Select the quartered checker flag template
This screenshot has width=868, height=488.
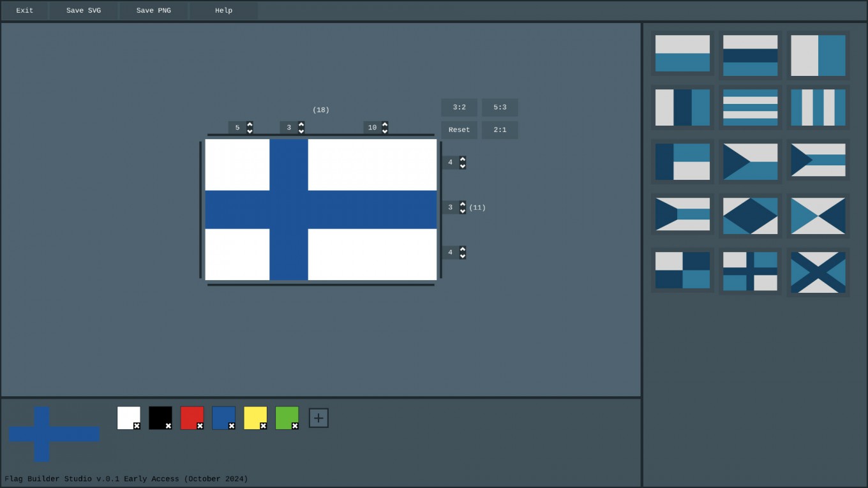(x=682, y=270)
